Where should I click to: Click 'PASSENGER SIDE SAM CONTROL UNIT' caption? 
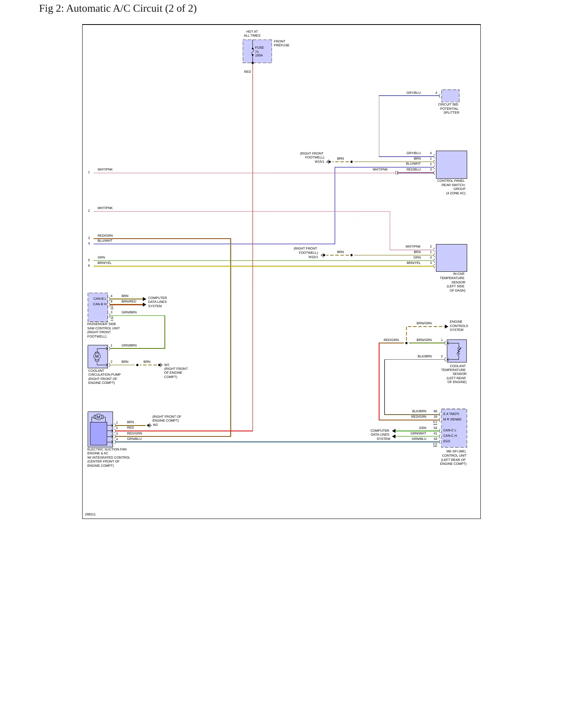[104, 330]
